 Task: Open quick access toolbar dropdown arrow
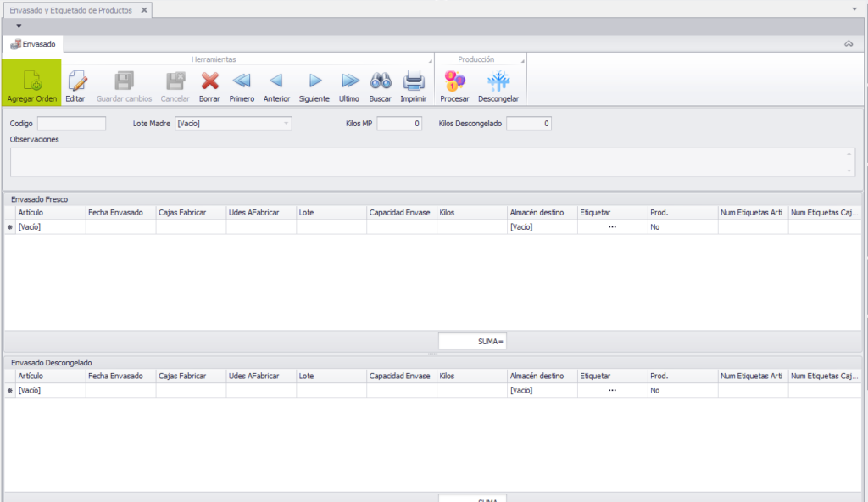coord(19,26)
